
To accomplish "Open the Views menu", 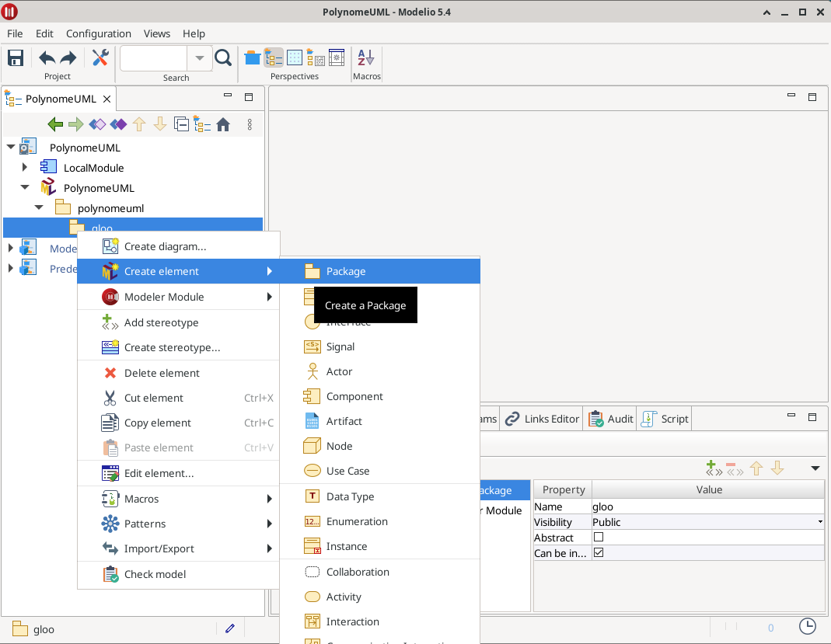I will pos(157,33).
